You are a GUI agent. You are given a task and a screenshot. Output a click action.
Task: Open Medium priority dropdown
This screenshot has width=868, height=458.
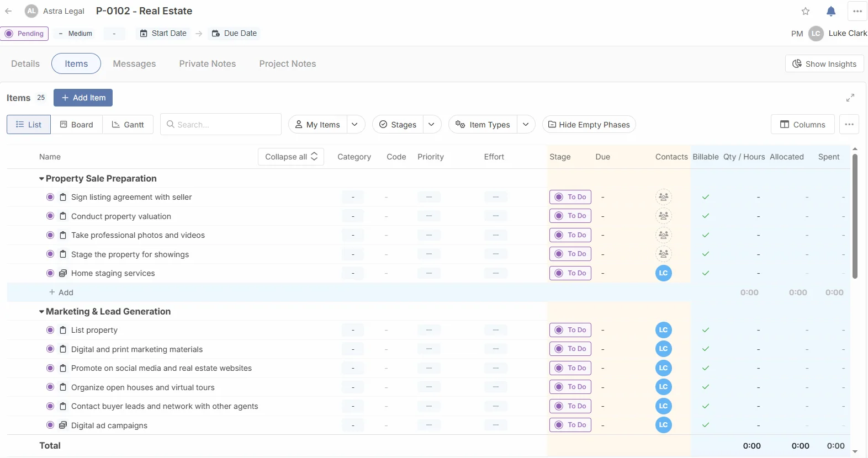point(76,34)
